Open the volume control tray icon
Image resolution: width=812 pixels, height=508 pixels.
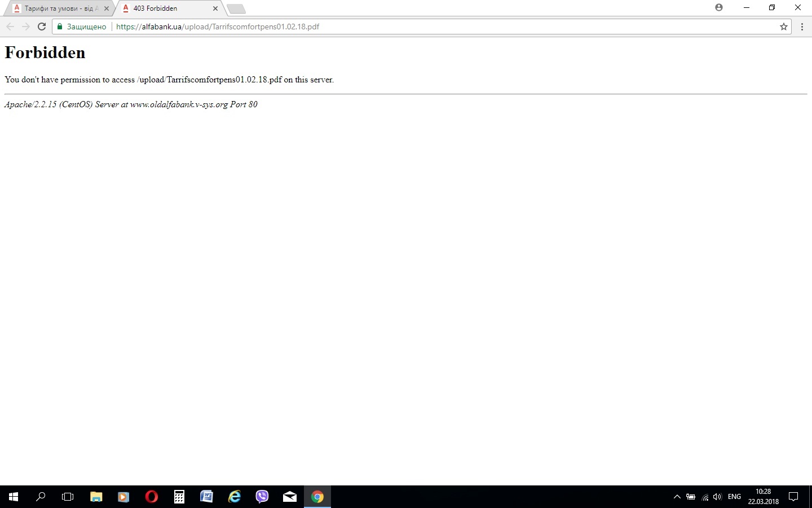[717, 497]
